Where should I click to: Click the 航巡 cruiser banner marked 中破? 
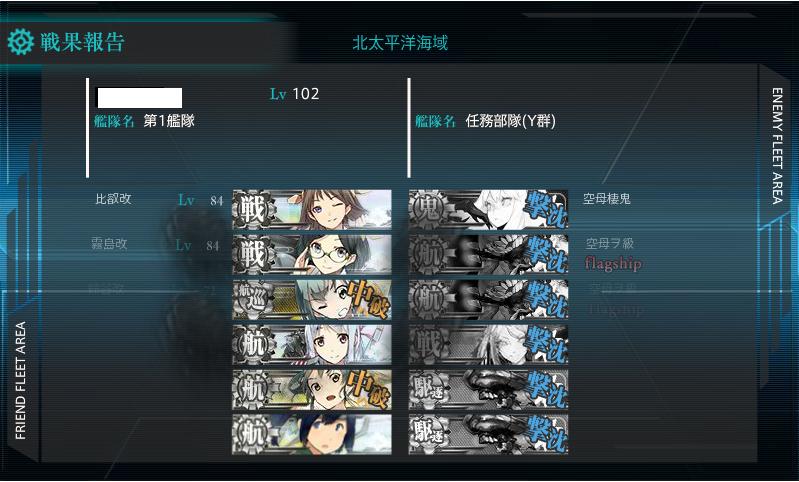pyautogui.click(x=312, y=300)
